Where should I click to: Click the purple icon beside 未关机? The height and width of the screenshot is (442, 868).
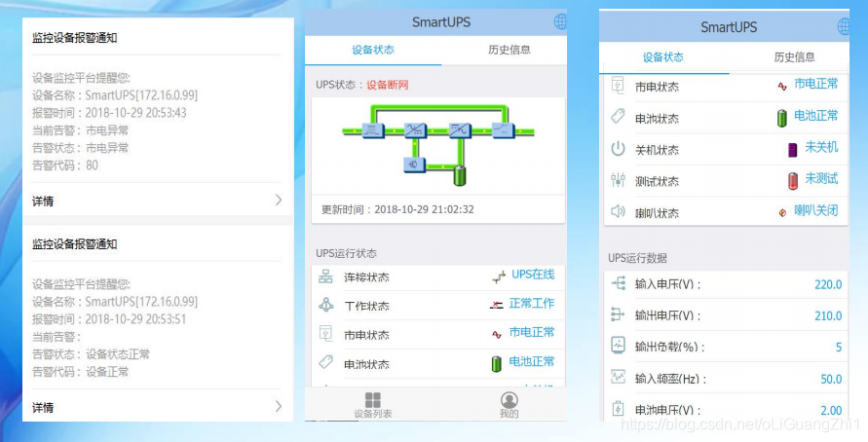coord(793,149)
